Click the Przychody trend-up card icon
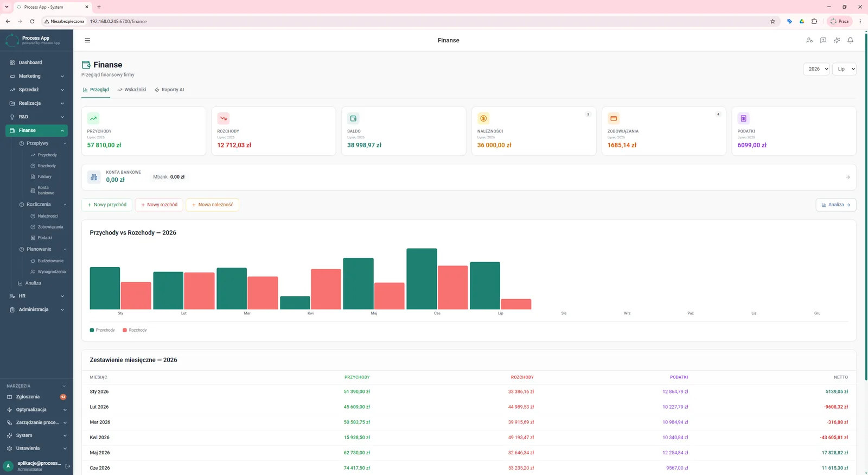Screen dimensions: 868x475 click(x=93, y=118)
